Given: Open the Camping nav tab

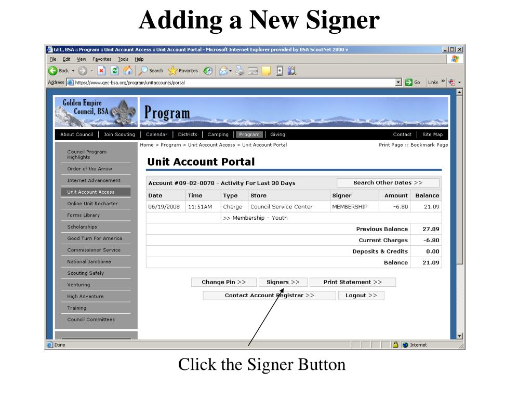Looking at the screenshot, I should [218, 135].
